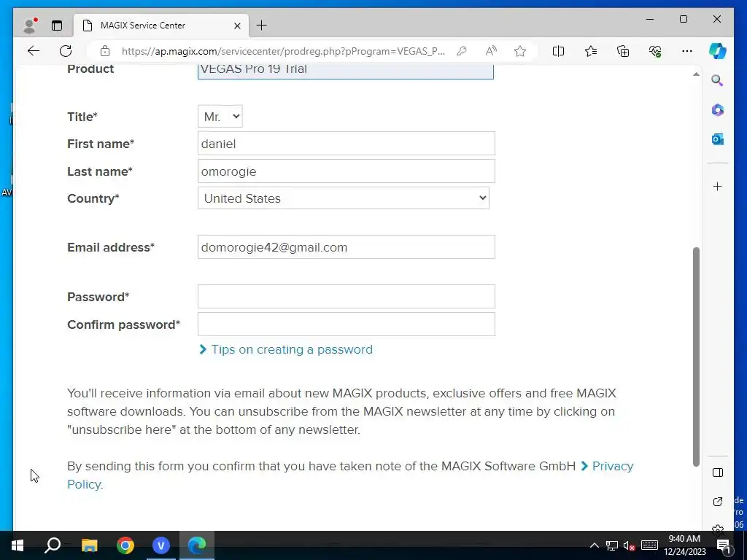Click the First name field
Screen dimensions: 747x560
point(347,144)
